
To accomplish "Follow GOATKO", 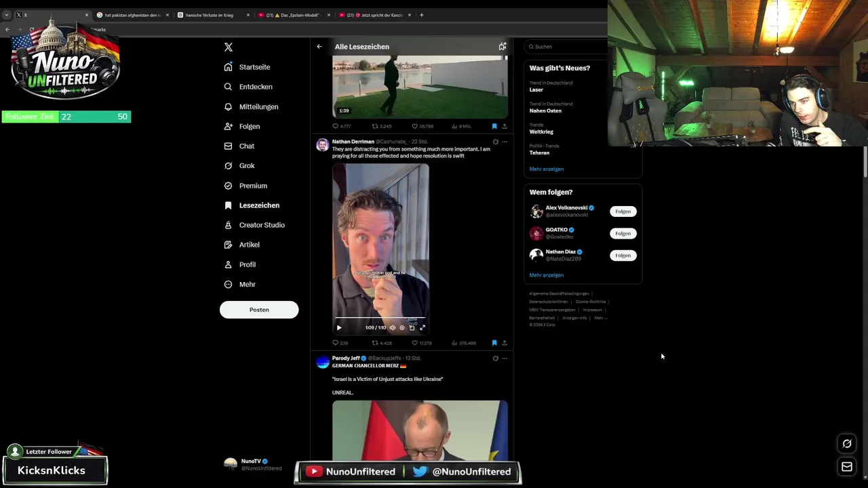I will (x=623, y=233).
